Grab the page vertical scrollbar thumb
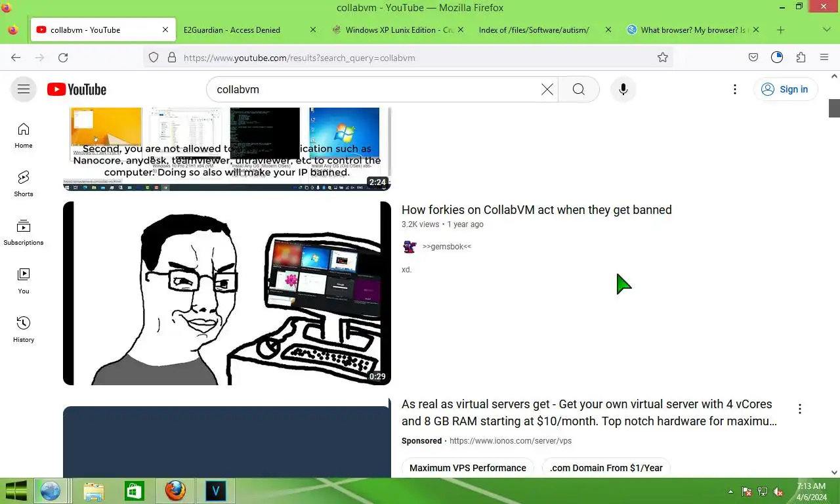The height and width of the screenshot is (504, 840). pos(834,108)
